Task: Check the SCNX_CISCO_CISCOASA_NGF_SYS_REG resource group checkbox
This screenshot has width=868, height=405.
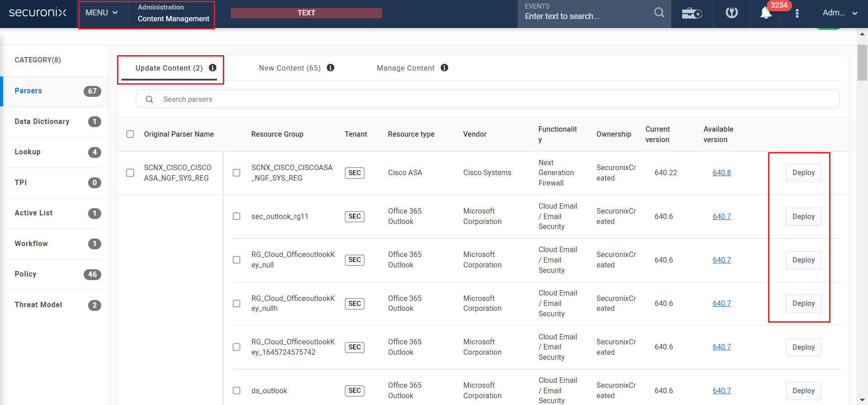Action: [x=236, y=173]
